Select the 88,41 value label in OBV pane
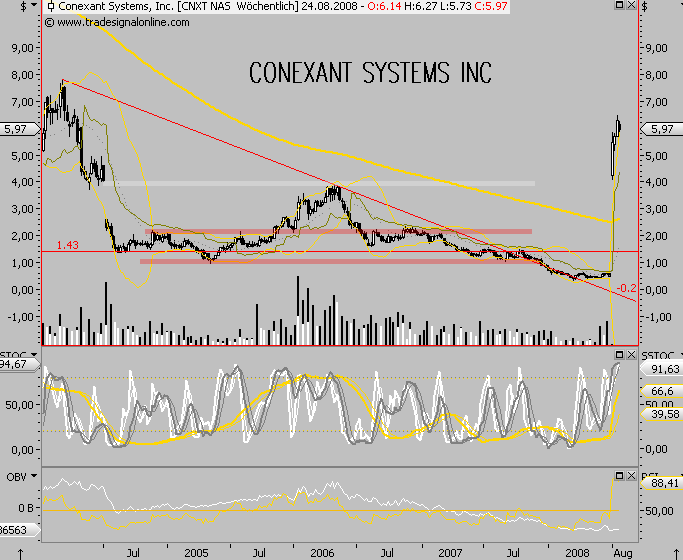 pyautogui.click(x=662, y=481)
